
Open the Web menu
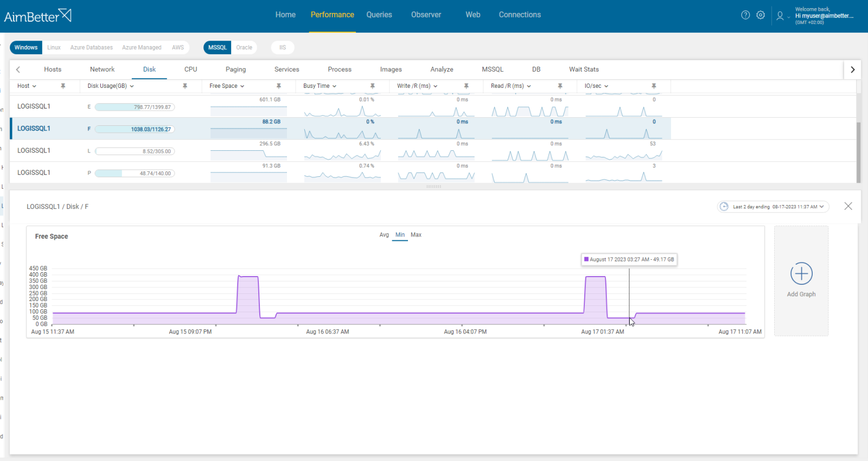pos(473,15)
